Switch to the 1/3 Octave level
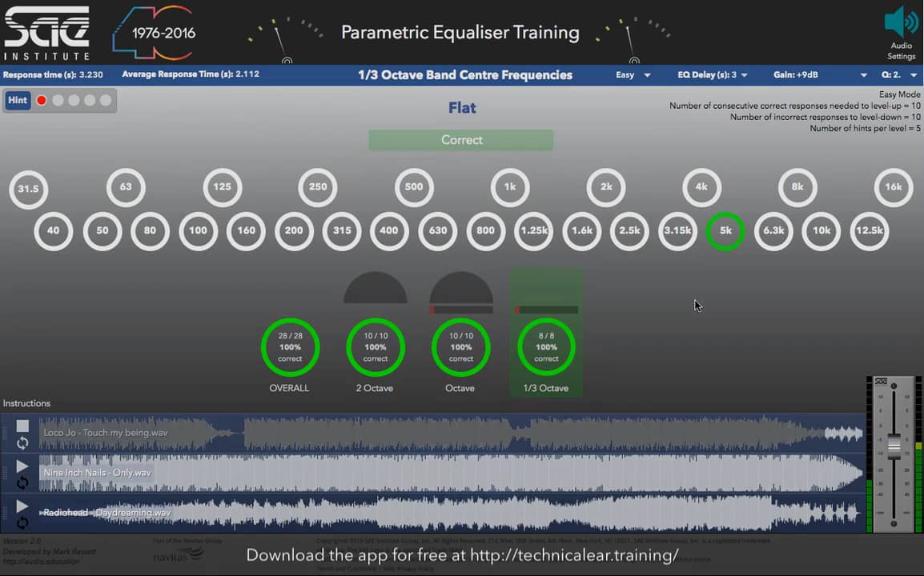924x576 pixels. [546, 347]
